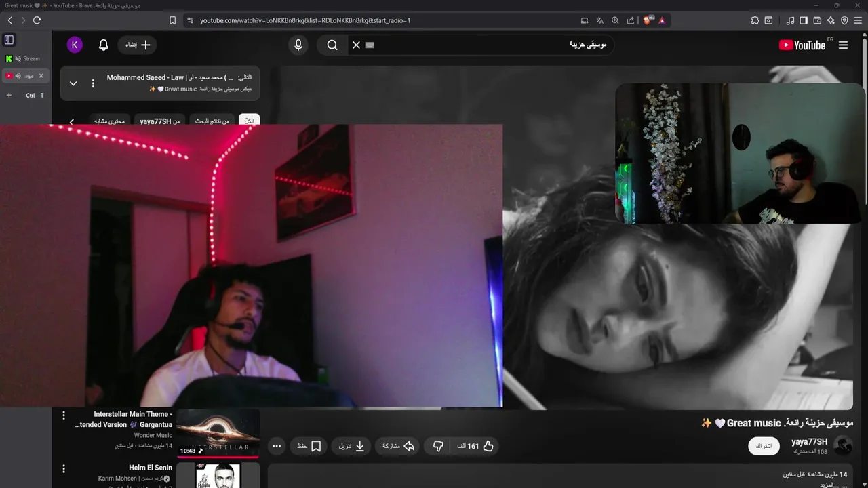Screen dimensions: 868x488
Task: Toggle vertical tabs panel icon
Action: (9, 40)
